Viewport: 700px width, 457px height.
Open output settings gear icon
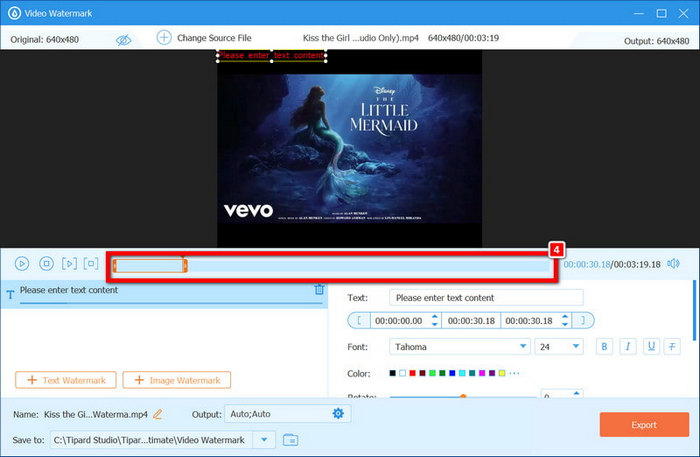click(x=338, y=414)
